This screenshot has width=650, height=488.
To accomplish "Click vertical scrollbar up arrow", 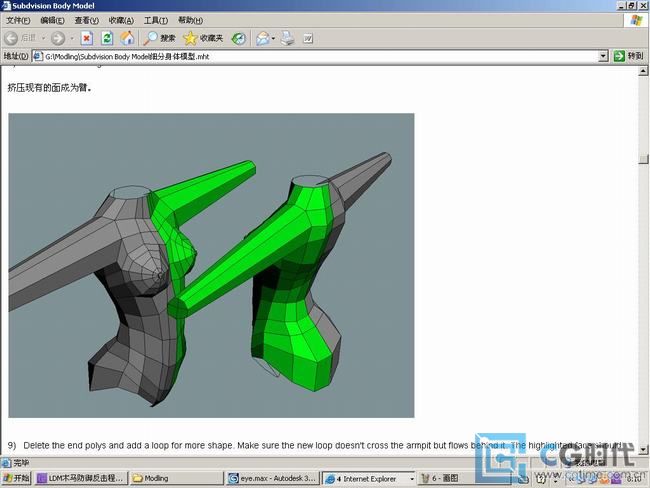I will 643,71.
